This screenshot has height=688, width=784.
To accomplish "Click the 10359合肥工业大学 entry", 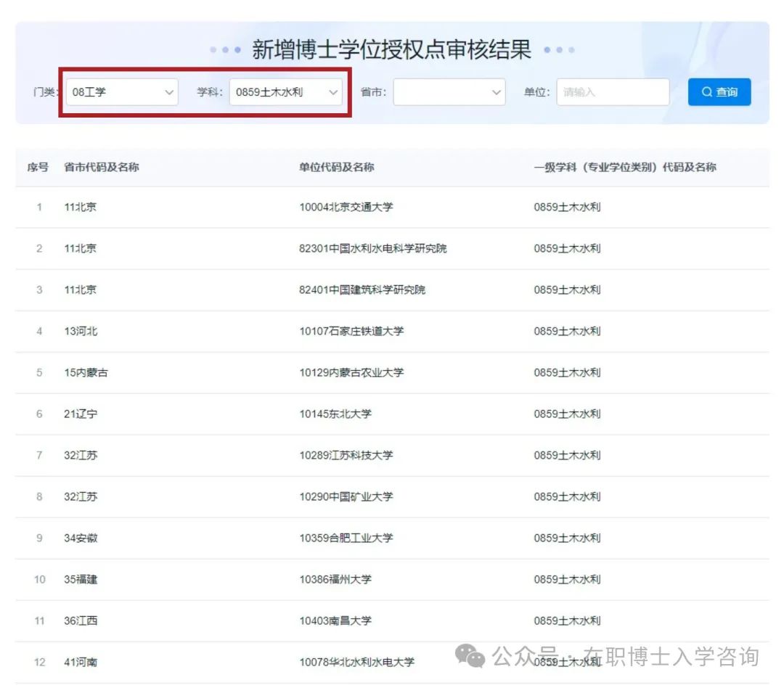I will coord(346,538).
